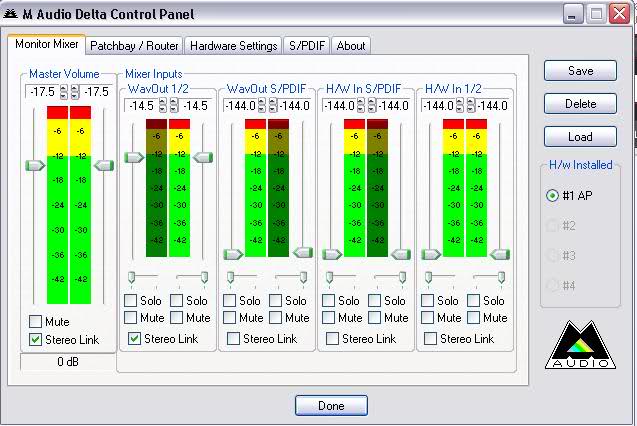Image resolution: width=637 pixels, height=426 pixels.
Task: Click the M-Audio logo
Action: (x=580, y=345)
